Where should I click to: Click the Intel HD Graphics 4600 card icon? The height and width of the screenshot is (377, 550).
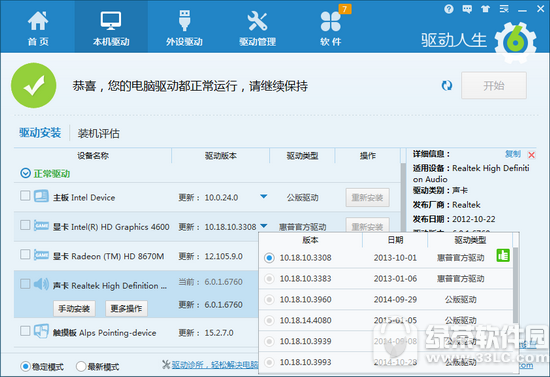[x=41, y=225]
